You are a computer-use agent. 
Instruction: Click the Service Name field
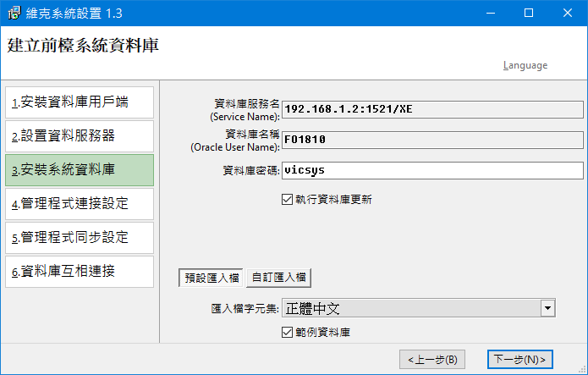click(431, 109)
